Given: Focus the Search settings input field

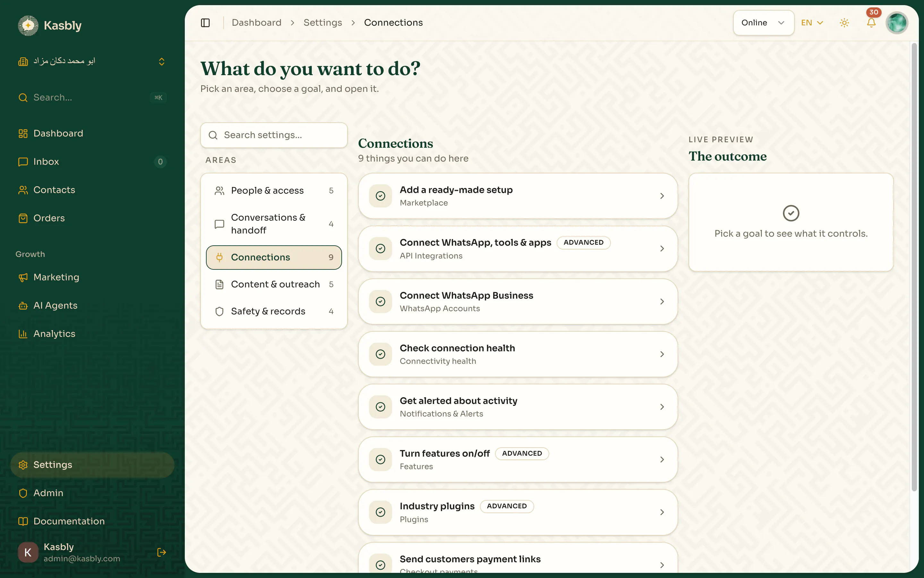Looking at the screenshot, I should click(274, 135).
